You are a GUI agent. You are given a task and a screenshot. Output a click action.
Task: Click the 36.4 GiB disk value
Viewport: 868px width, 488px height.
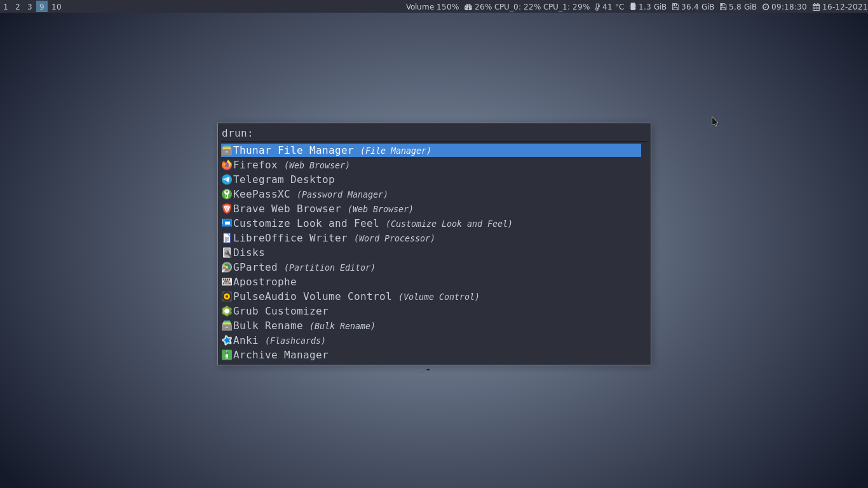698,7
